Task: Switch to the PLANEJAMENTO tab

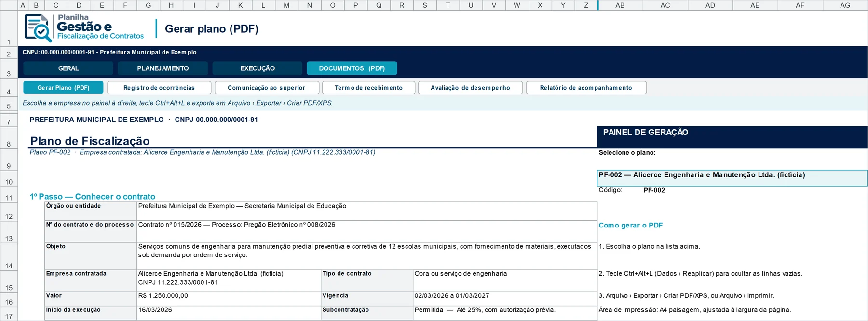Action: point(163,68)
